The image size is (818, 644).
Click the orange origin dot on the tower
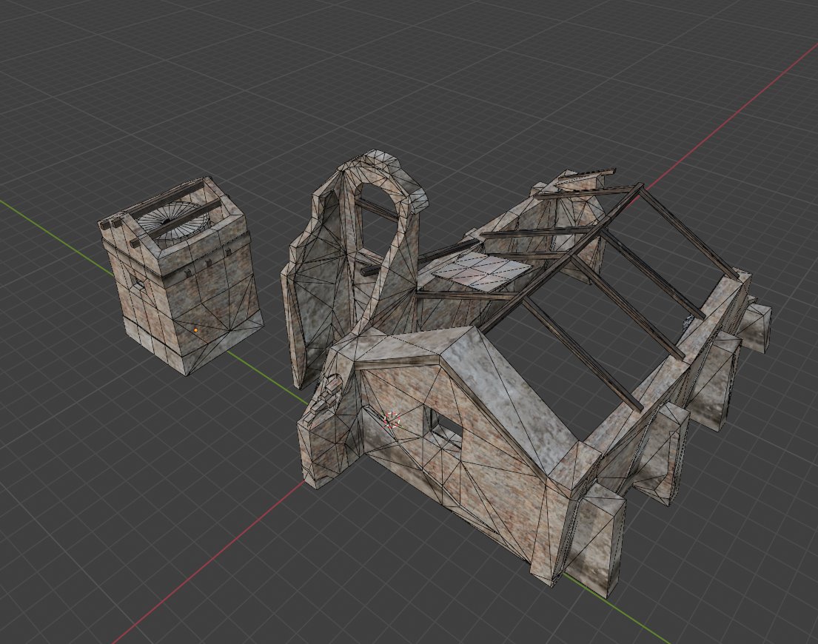(195, 330)
